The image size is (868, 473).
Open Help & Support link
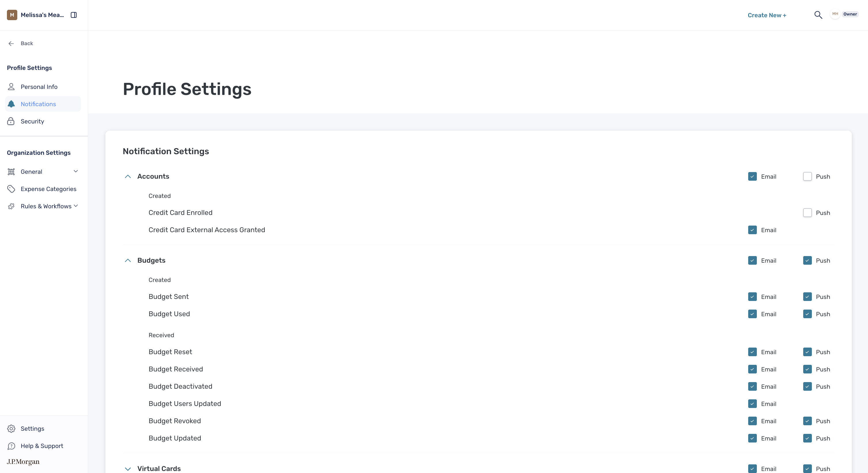[42, 446]
